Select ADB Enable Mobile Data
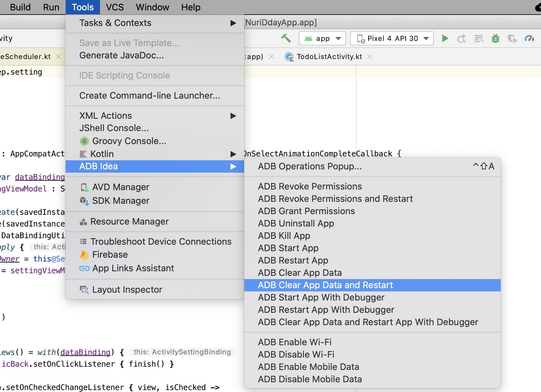Viewport: 541px width, 392px height. (x=372, y=367)
